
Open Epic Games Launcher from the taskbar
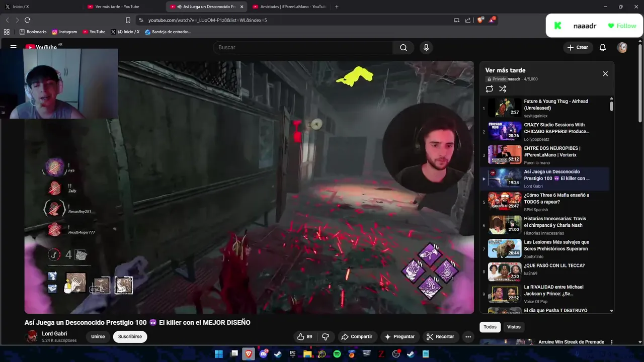[x=293, y=354]
